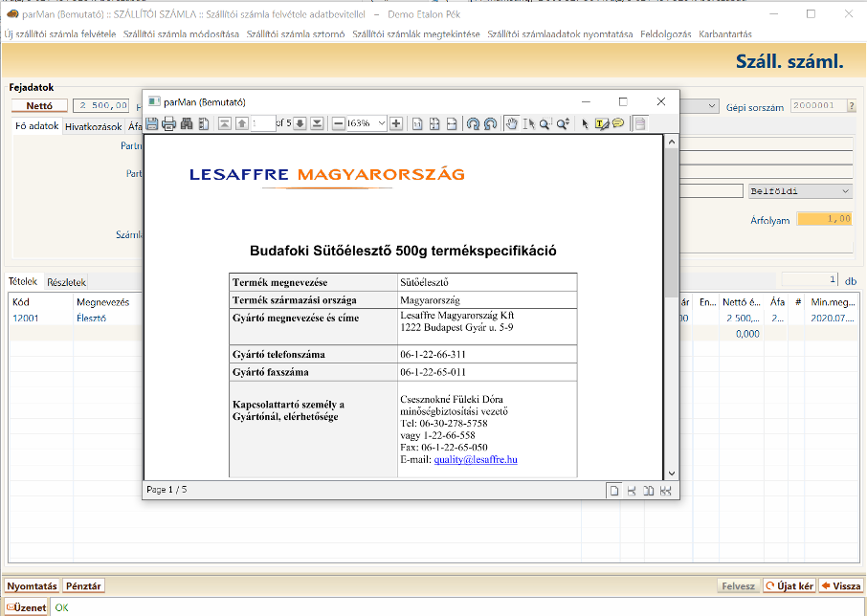This screenshot has height=616, width=867.
Task: Choose the marquee zoom tool
Action: 545,123
